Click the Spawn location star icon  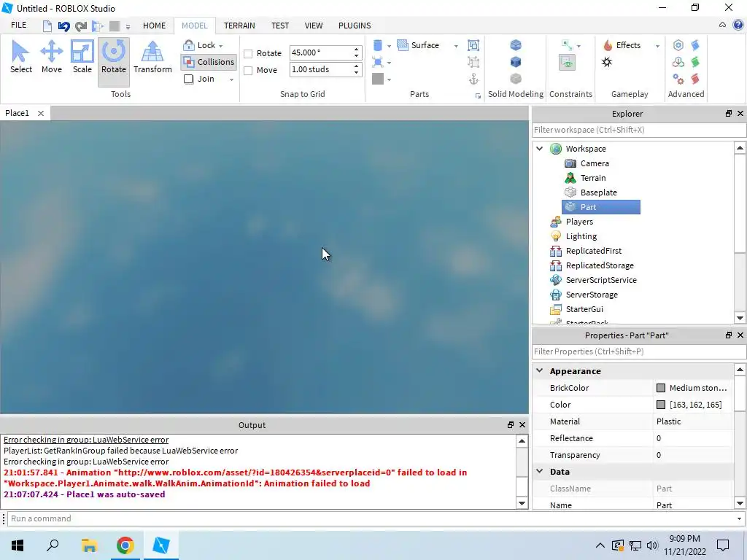tap(607, 62)
